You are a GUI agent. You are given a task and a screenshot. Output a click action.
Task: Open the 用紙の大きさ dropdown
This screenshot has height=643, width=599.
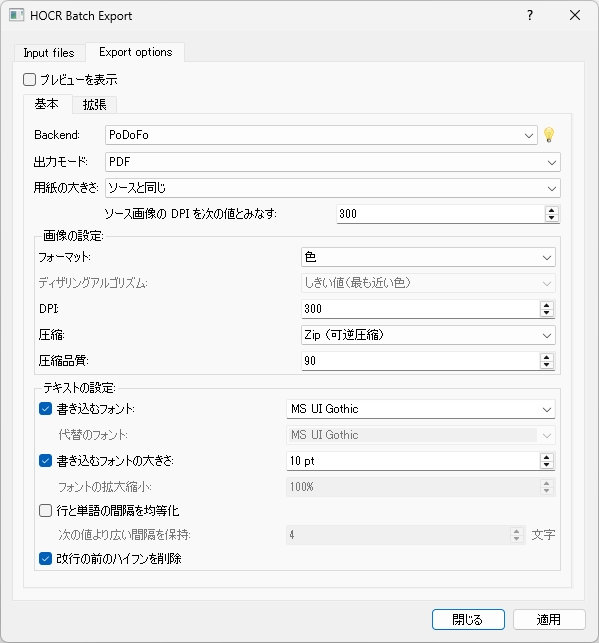(333, 188)
